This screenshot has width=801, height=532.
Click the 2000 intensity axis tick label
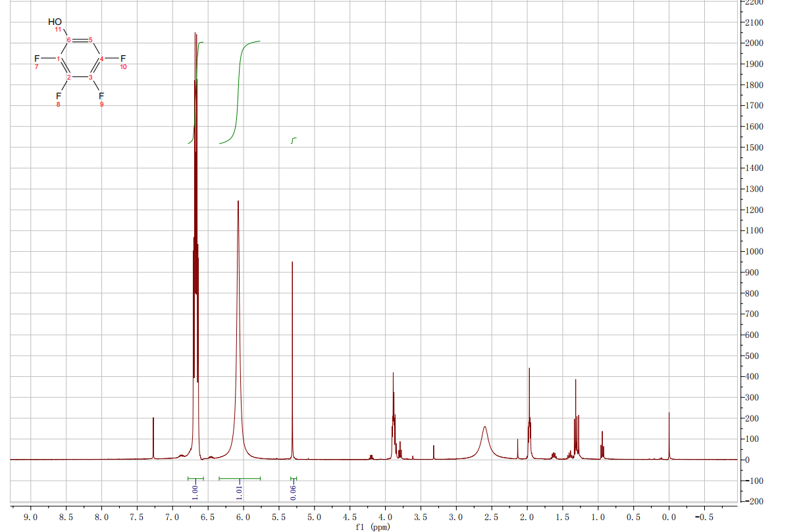coord(754,43)
